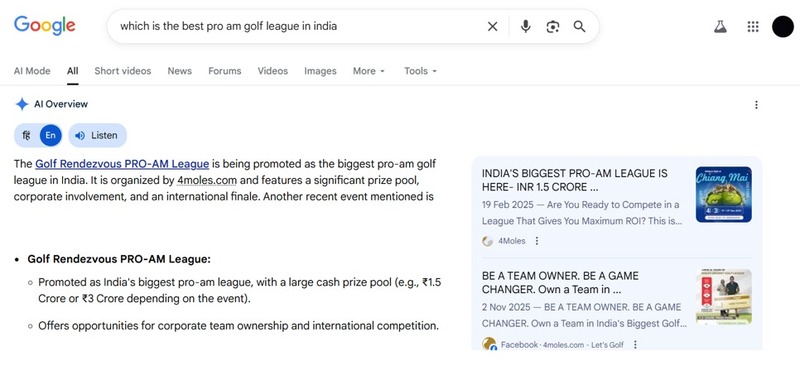Click the '4Moles' source name
The width and height of the screenshot is (800, 366).
click(511, 241)
